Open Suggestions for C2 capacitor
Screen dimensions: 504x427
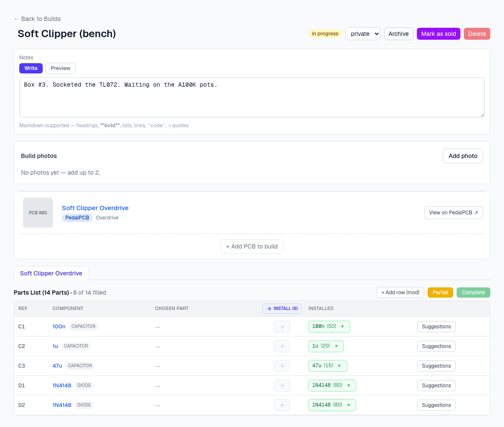(x=436, y=346)
